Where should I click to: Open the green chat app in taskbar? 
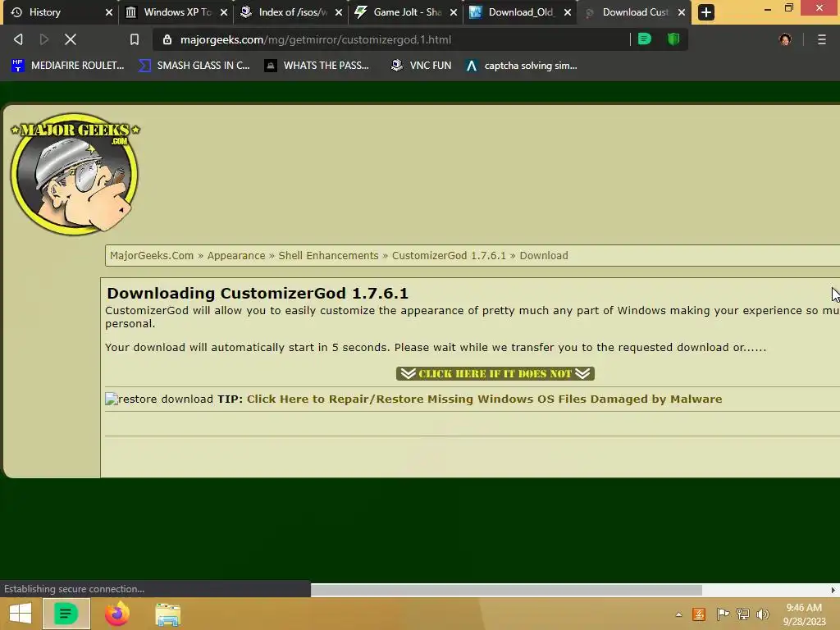(66, 614)
